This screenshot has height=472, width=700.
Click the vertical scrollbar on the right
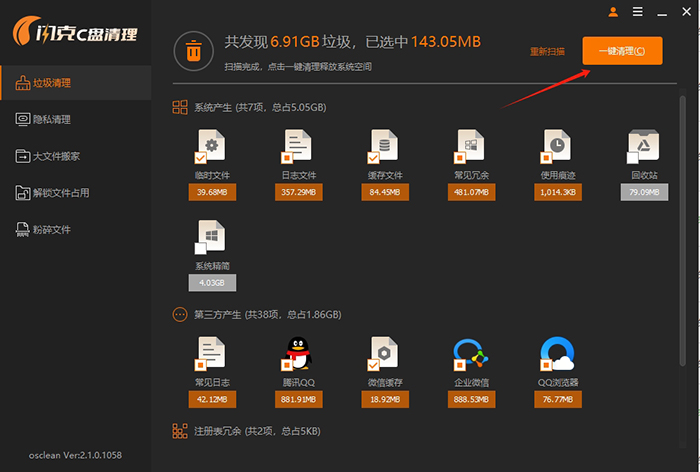pos(682,231)
